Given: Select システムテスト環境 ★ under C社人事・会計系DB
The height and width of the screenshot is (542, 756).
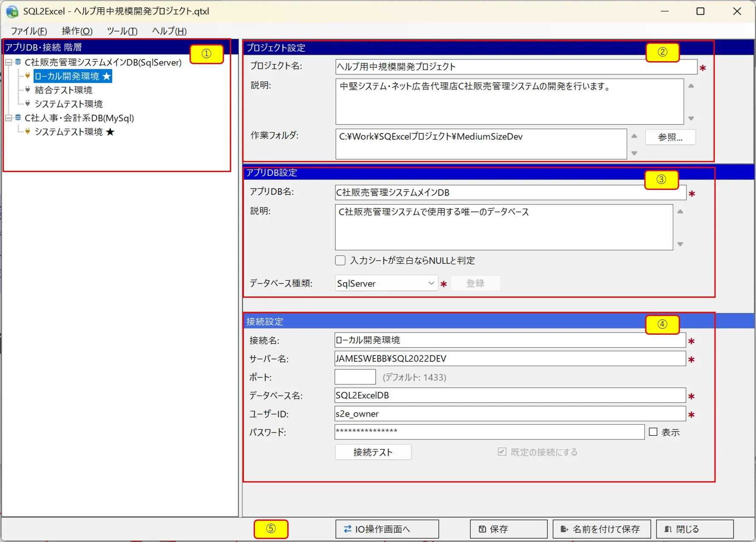Looking at the screenshot, I should point(74,132).
